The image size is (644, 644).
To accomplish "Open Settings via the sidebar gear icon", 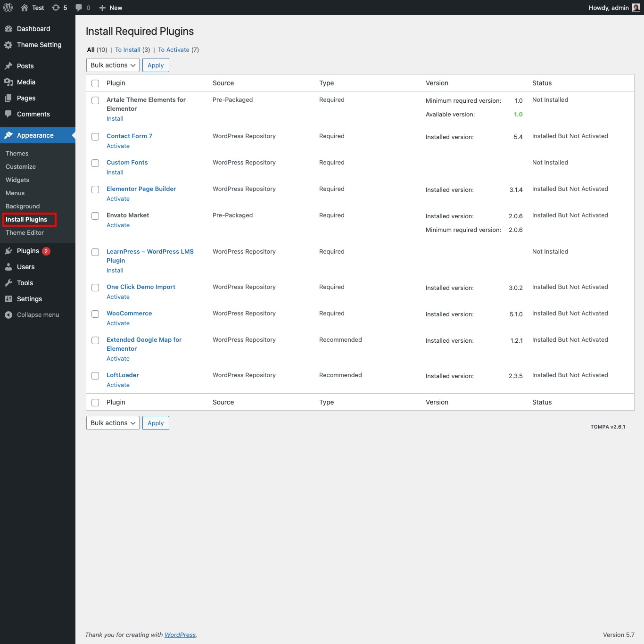I will [x=8, y=299].
